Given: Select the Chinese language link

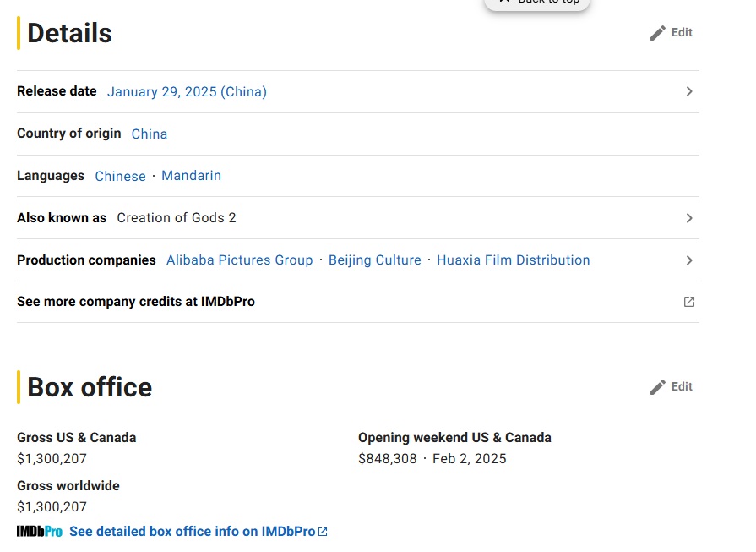Looking at the screenshot, I should (x=120, y=176).
